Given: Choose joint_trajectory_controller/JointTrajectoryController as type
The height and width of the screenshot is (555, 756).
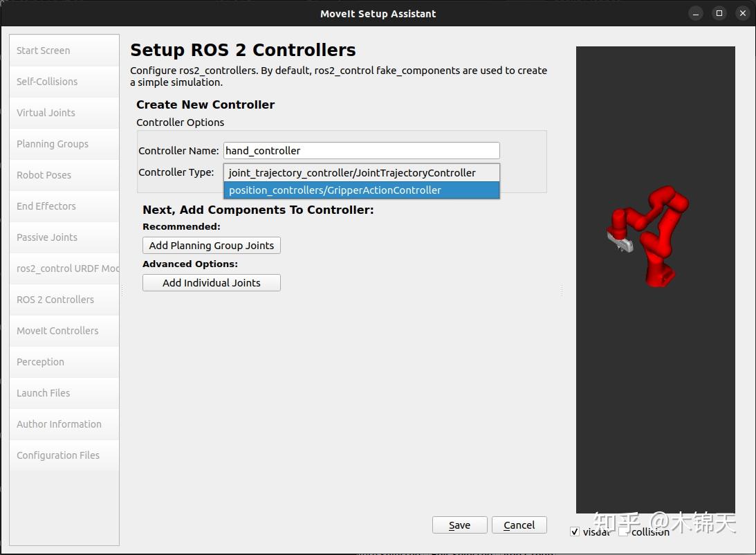Looking at the screenshot, I should point(362,172).
